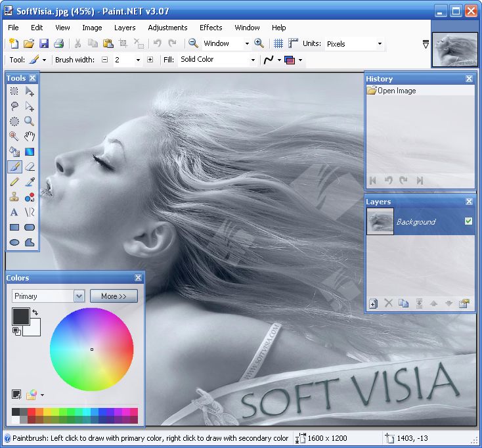Select the Move Selection tool
This screenshot has width=482, height=448.
click(30, 106)
